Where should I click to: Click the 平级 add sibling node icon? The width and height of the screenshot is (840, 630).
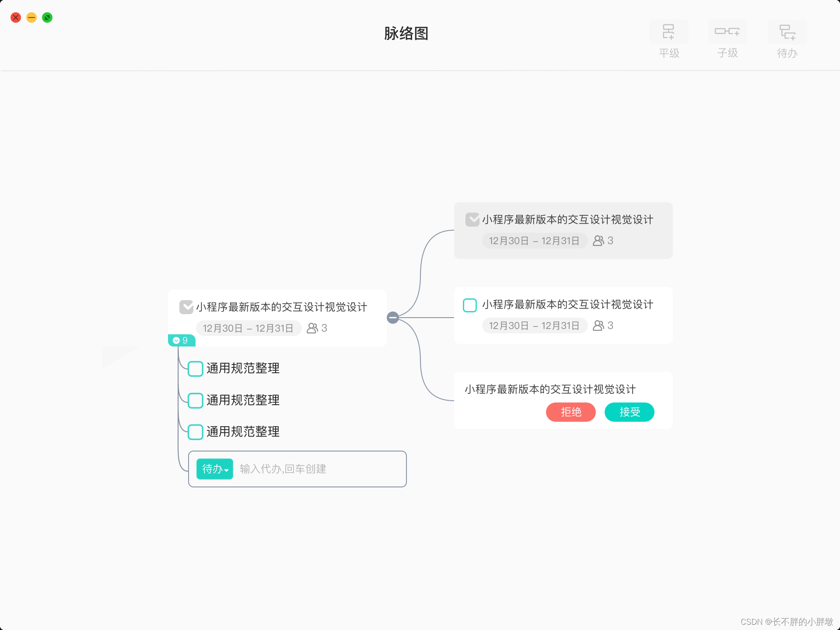pos(668,32)
